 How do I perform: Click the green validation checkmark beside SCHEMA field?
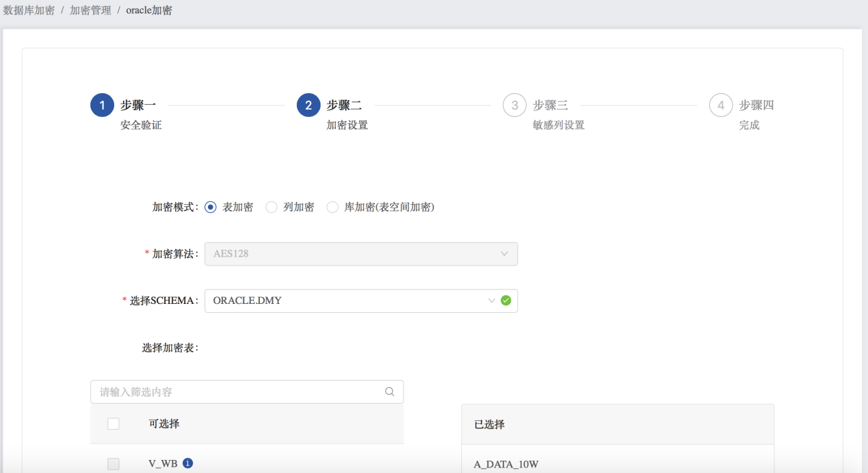click(x=505, y=300)
